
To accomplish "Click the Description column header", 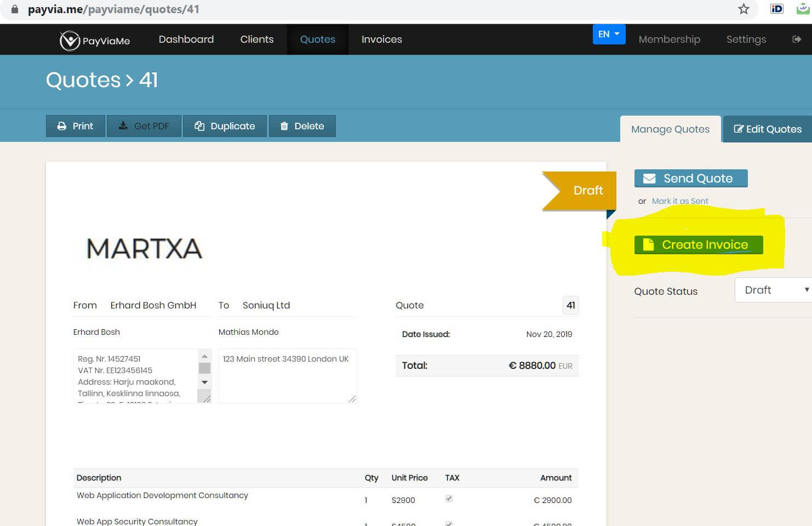I will [x=99, y=478].
